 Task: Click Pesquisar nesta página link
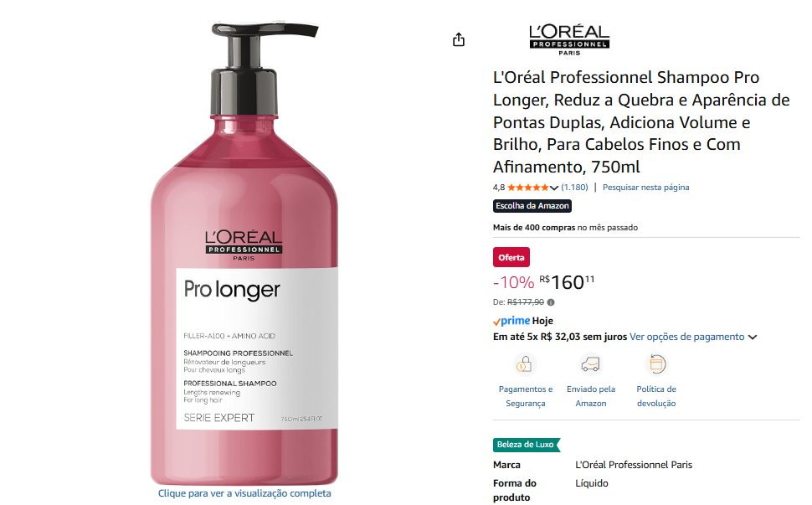tap(645, 188)
